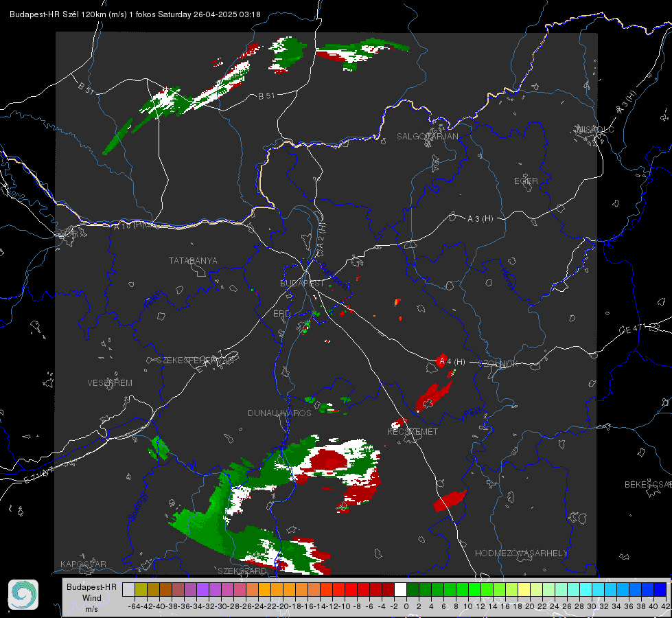Viewport: 672px width, 618px height.
Task: Click the MISKOLC city label
Action: (596, 129)
